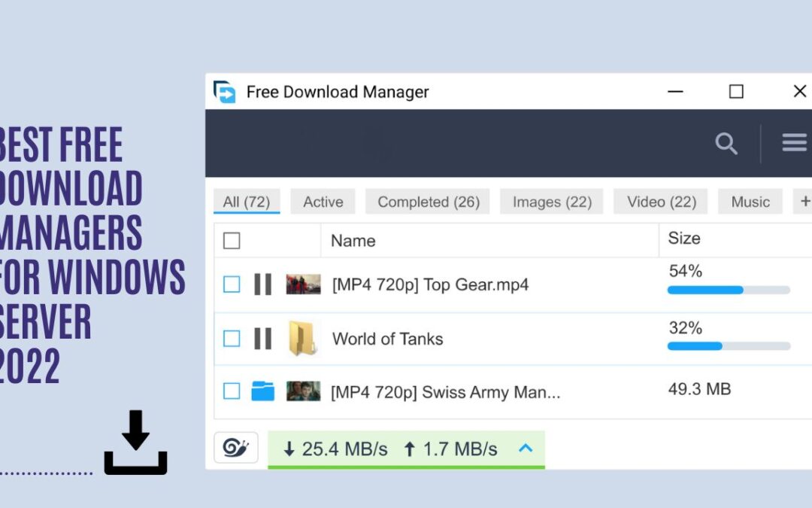
Task: Switch to the Active tab
Action: point(323,201)
